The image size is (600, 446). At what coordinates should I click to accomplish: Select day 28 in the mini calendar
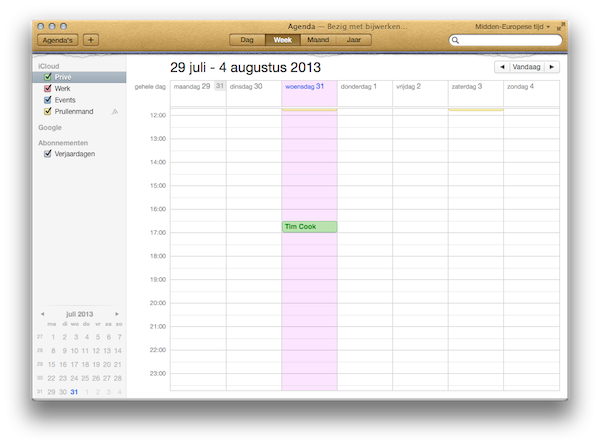point(117,378)
